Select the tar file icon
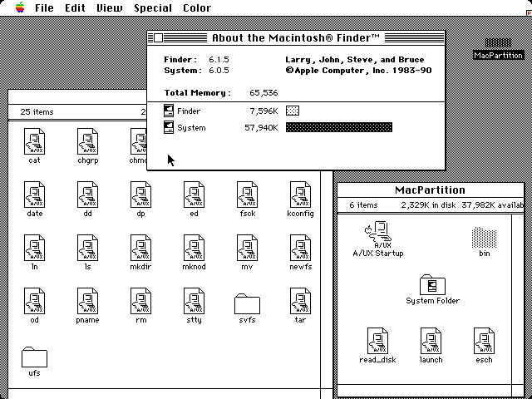Viewport: 532px width, 399px height. [301, 301]
